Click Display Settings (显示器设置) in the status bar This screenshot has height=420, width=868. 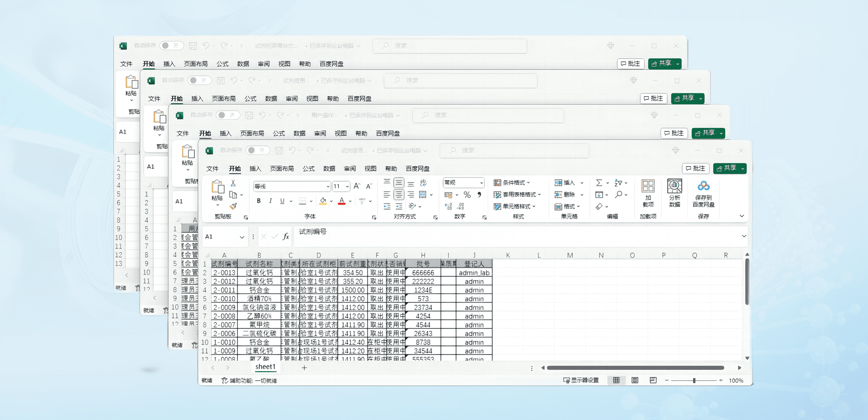point(581,380)
